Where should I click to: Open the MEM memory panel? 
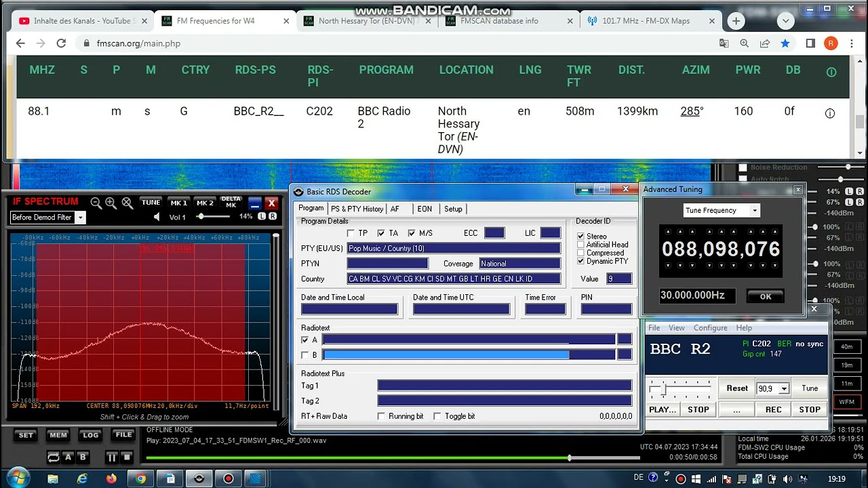58,435
